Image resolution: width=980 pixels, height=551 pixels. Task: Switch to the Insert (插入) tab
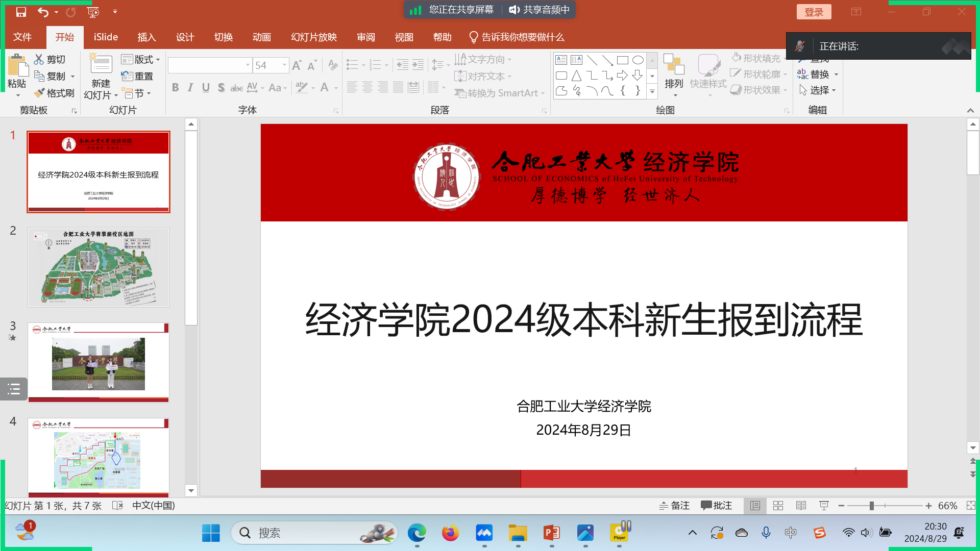click(x=146, y=37)
